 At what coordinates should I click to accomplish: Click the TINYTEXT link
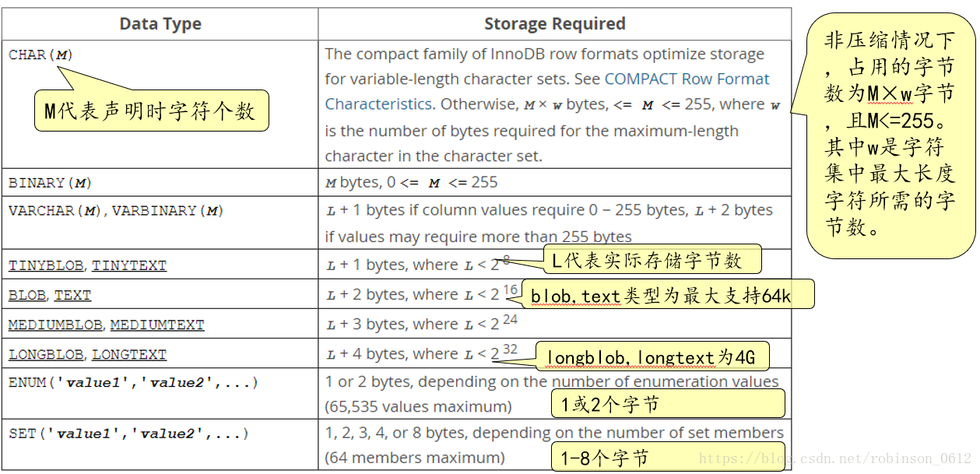pos(129,265)
